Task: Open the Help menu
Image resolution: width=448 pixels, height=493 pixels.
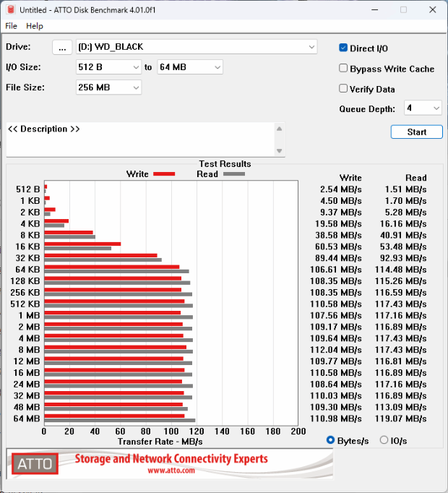Action: click(x=35, y=26)
